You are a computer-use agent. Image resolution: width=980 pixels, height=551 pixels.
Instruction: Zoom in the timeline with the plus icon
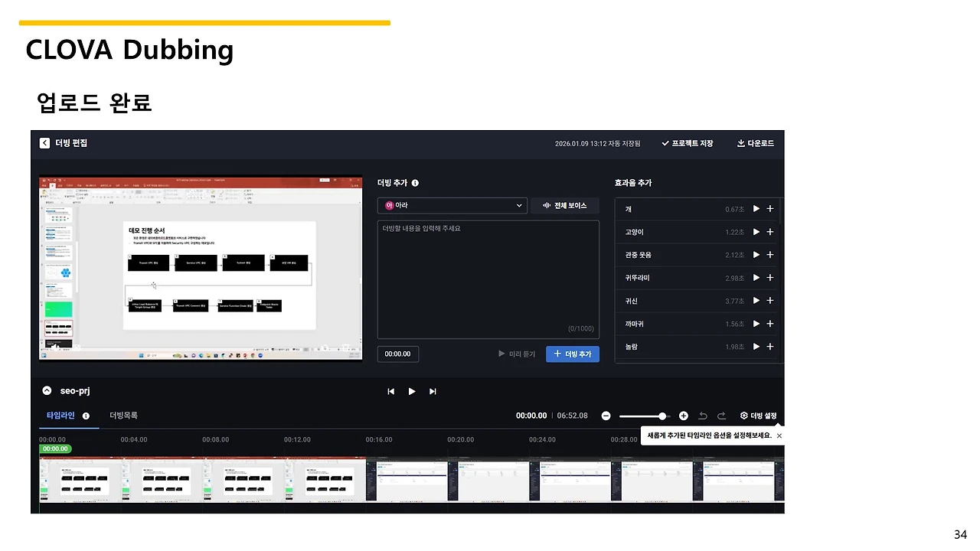click(x=684, y=416)
